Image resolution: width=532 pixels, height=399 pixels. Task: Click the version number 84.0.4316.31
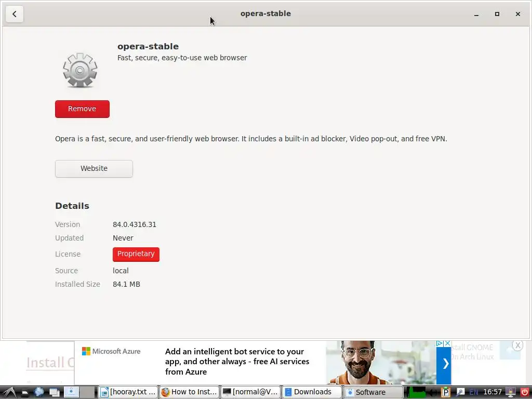pyautogui.click(x=135, y=224)
